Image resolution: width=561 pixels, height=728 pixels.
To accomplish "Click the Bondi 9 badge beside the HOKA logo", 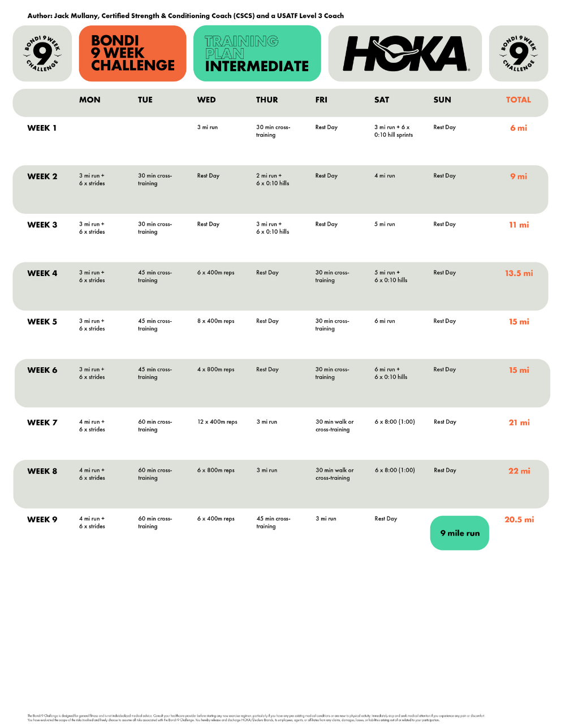I will pyautogui.click(x=518, y=54).
